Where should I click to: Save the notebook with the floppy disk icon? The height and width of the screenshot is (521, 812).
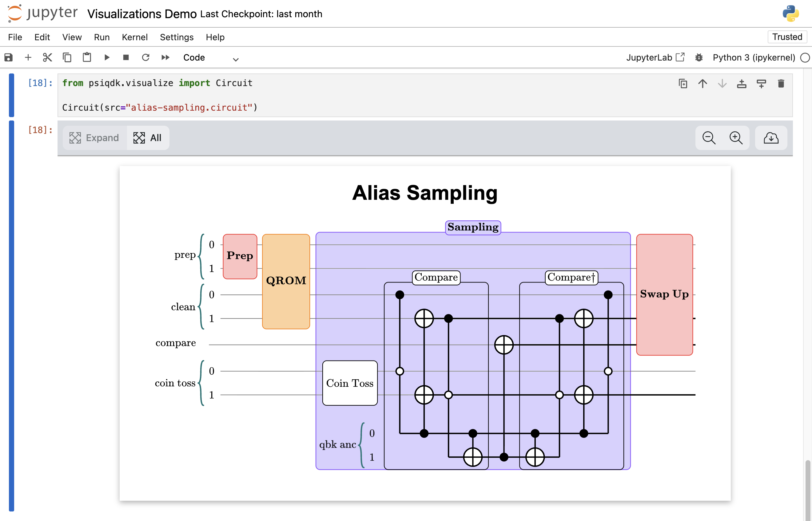[x=9, y=57]
